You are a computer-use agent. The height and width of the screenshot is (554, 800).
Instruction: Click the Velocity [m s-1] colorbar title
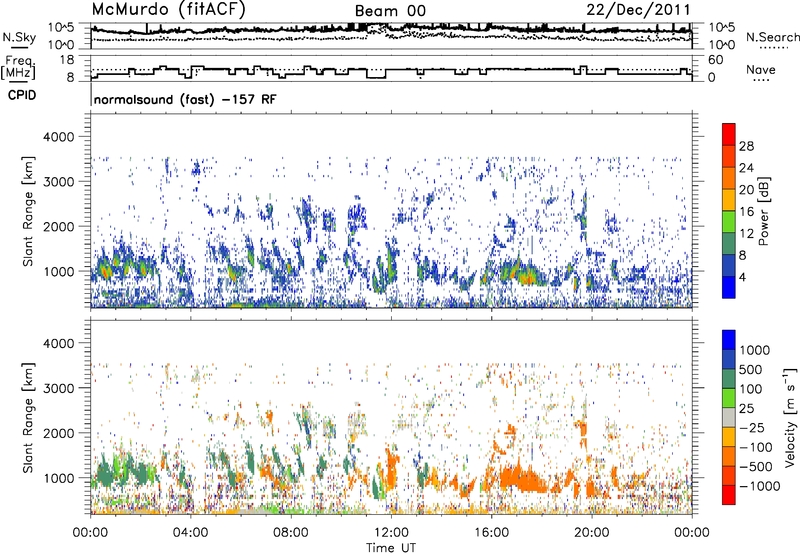(x=790, y=417)
